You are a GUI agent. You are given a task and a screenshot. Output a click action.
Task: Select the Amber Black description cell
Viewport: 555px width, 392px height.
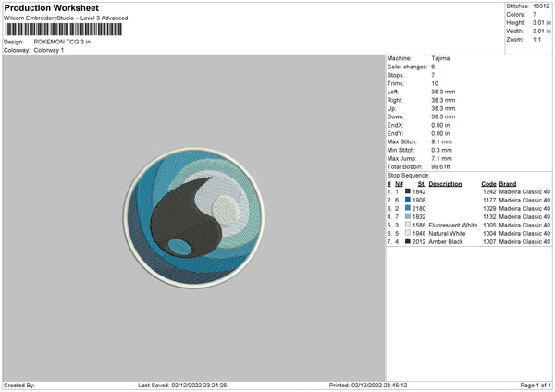point(446,242)
